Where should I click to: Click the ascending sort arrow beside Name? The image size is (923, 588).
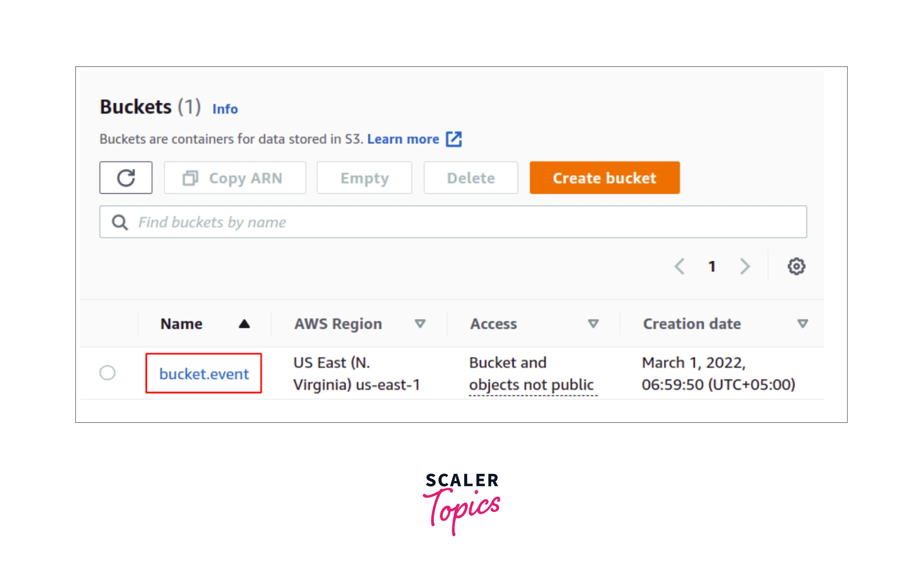click(244, 324)
